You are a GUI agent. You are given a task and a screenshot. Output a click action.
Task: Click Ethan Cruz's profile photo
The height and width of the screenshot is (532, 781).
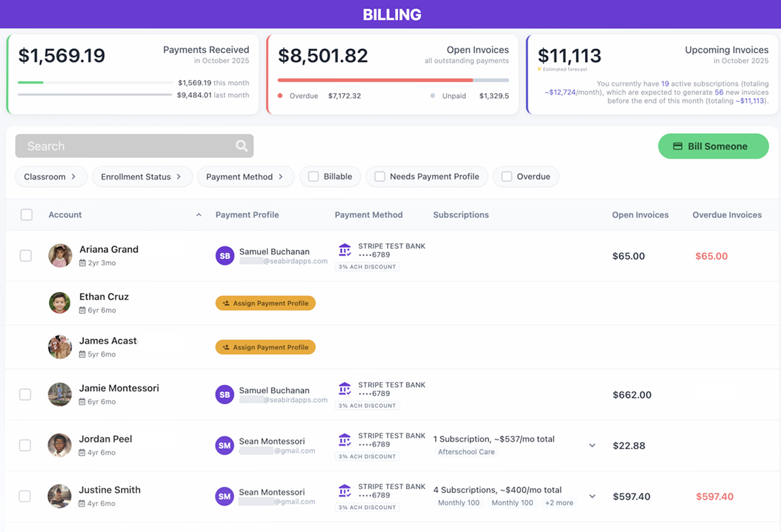pos(60,303)
